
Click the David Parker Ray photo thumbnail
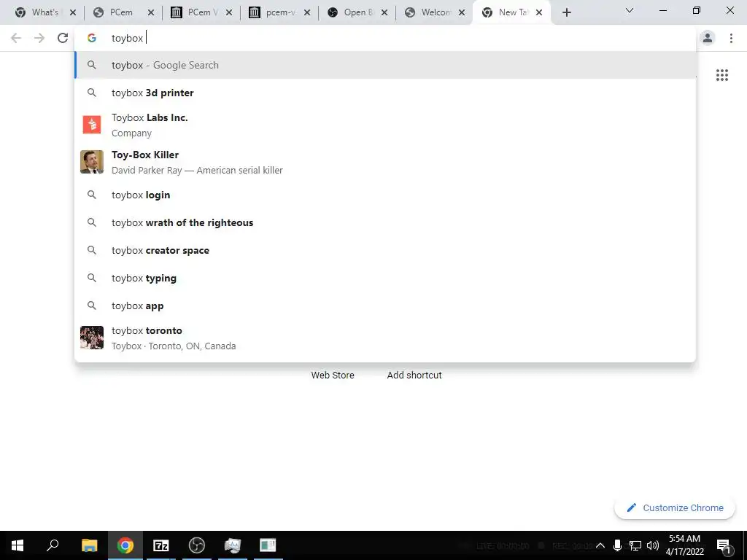click(92, 162)
